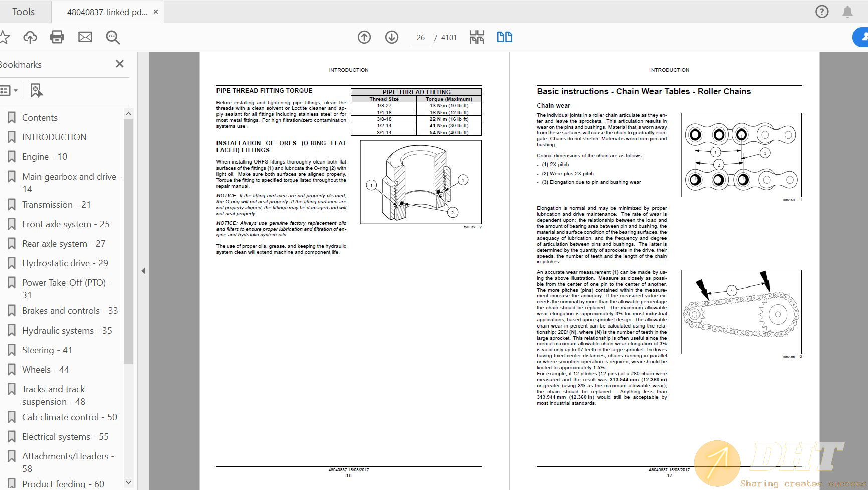
Task: Jump to Hydraulic systems - 35
Action: (x=67, y=331)
